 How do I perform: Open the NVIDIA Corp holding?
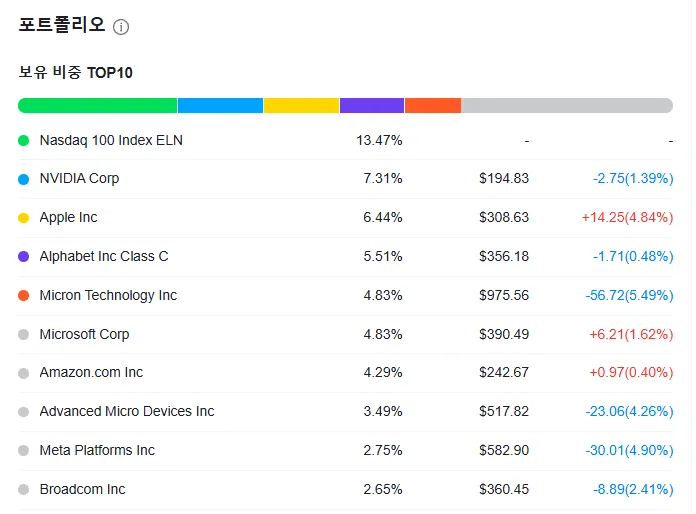[79, 178]
